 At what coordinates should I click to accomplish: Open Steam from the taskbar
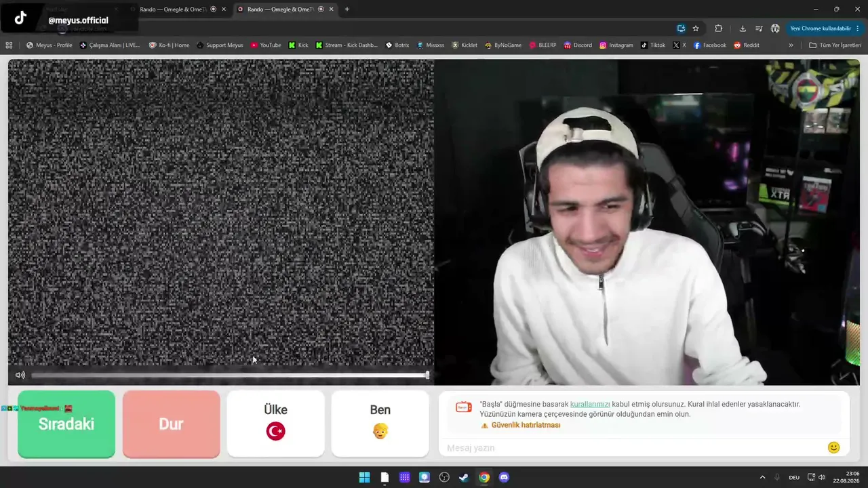pyautogui.click(x=464, y=477)
